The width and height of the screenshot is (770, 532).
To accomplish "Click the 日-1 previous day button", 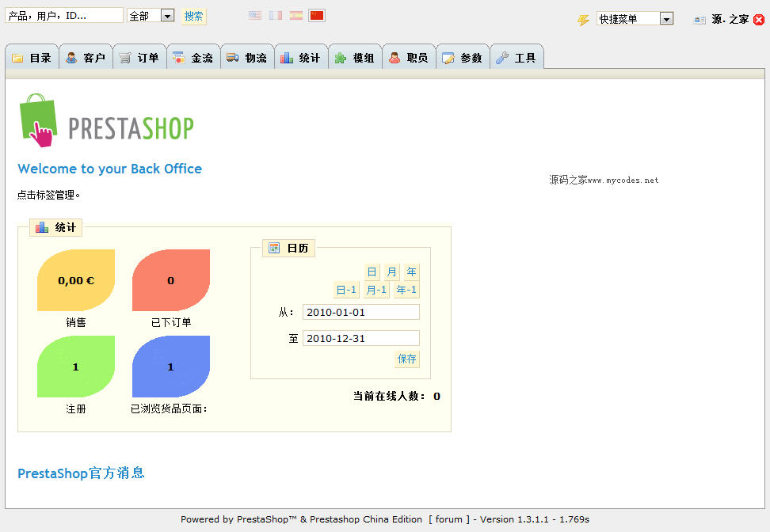I will click(346, 290).
